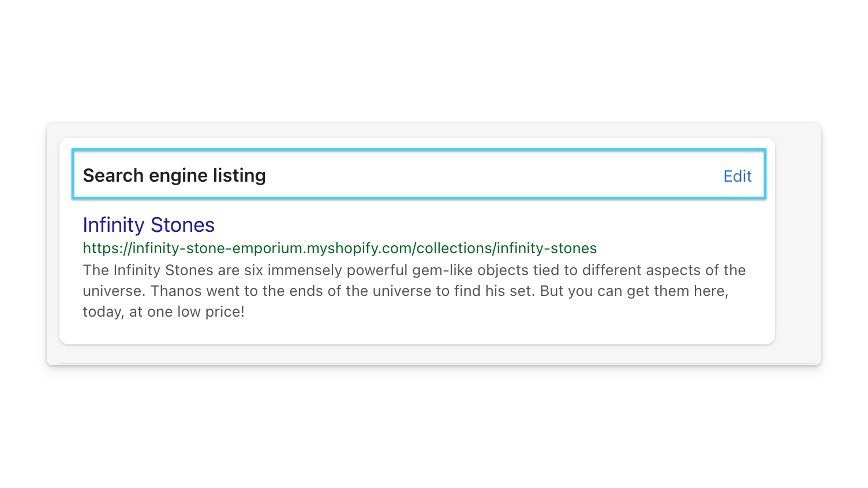Click "myshopify.com" in the green URL
Screen dimensions: 868x488
tap(359, 248)
